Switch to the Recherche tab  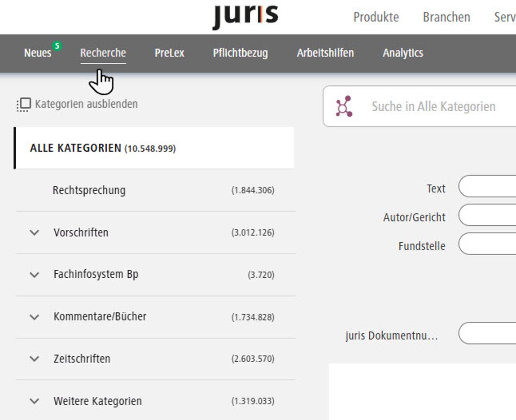[103, 53]
